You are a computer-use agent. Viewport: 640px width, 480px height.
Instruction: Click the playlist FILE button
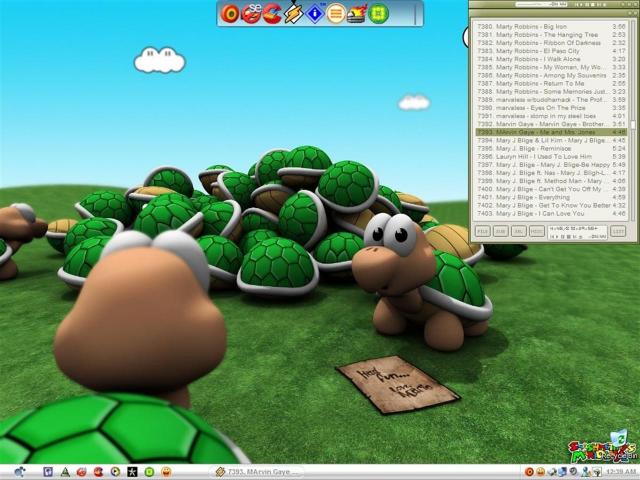point(482,231)
